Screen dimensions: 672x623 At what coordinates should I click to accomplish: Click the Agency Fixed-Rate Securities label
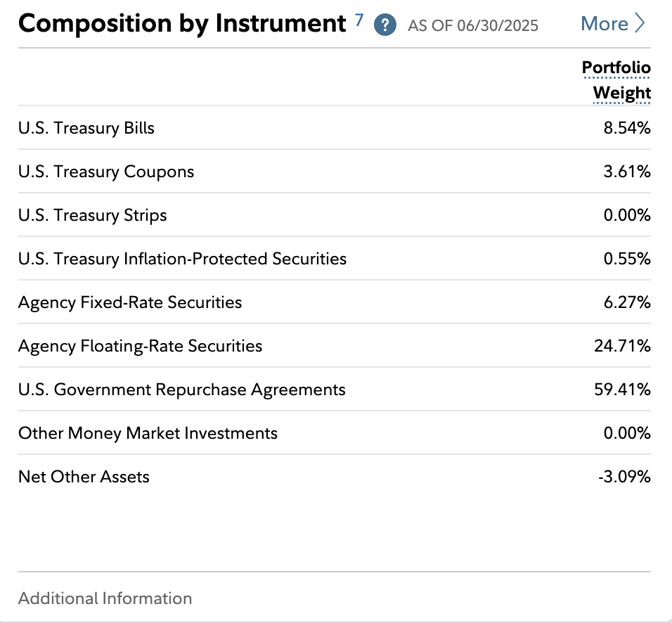point(130,302)
